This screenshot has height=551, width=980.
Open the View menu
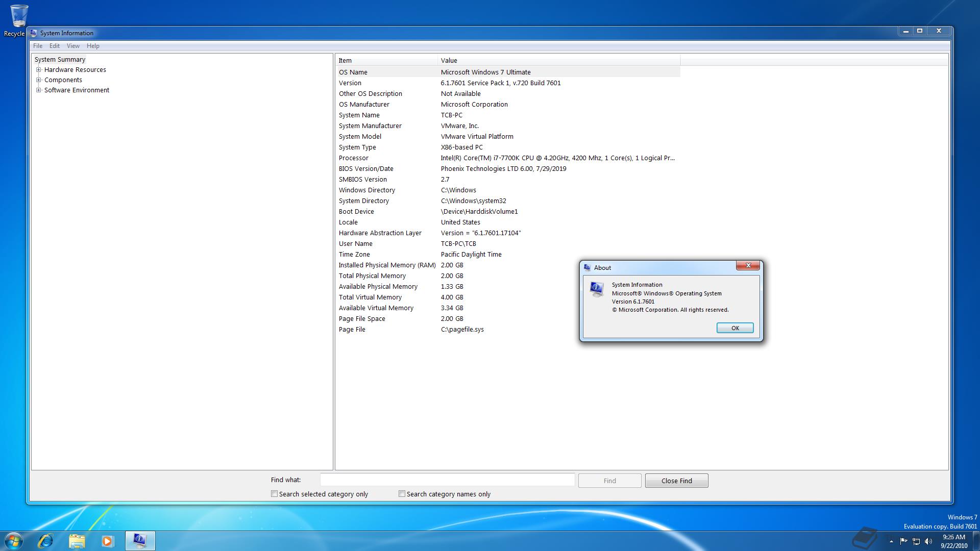(x=73, y=46)
